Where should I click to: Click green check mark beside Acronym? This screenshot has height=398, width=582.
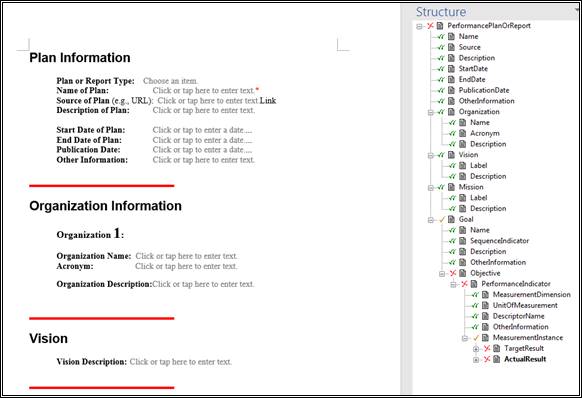(x=452, y=133)
